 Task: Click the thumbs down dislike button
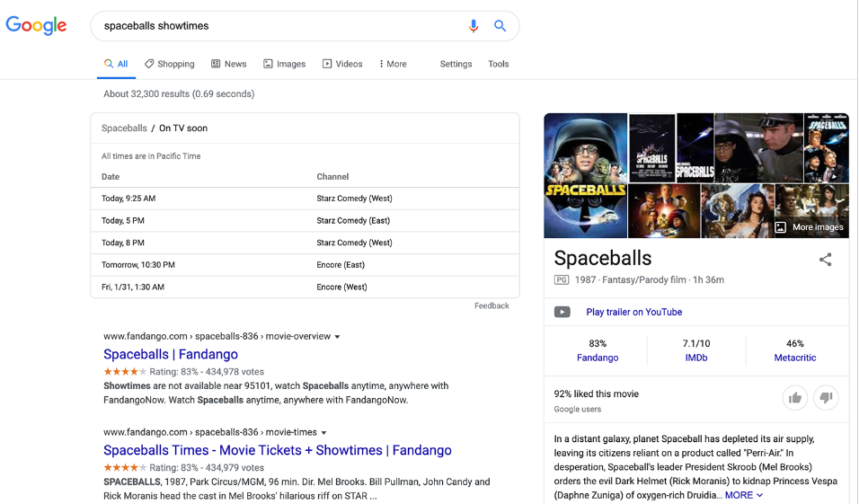pos(826,398)
